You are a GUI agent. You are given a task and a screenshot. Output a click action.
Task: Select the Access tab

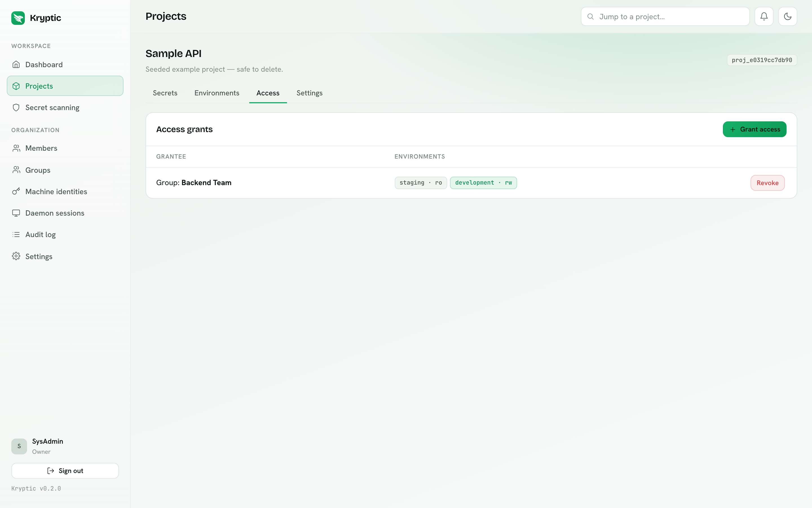pyautogui.click(x=268, y=93)
